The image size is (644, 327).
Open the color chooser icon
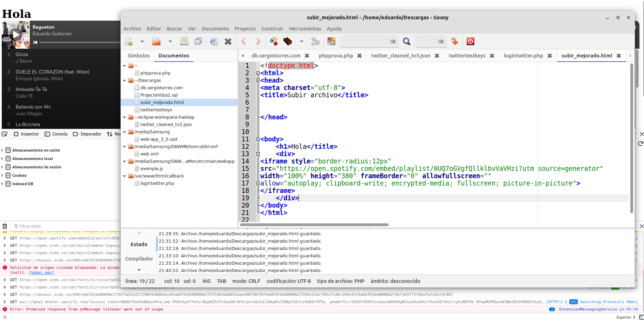click(x=331, y=41)
